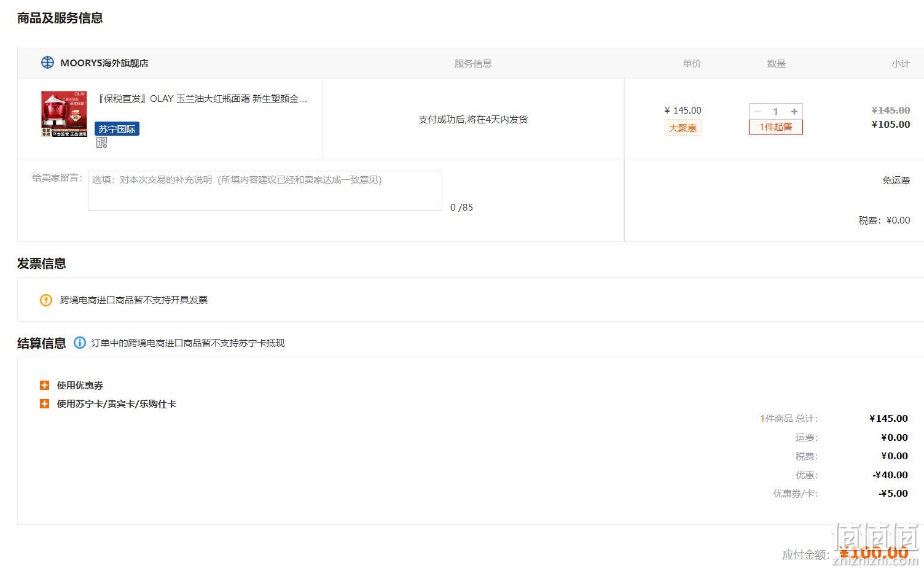Image resolution: width=924 pixels, height=571 pixels.
Task: Click the 苏宁国际 badge
Action: tap(117, 129)
